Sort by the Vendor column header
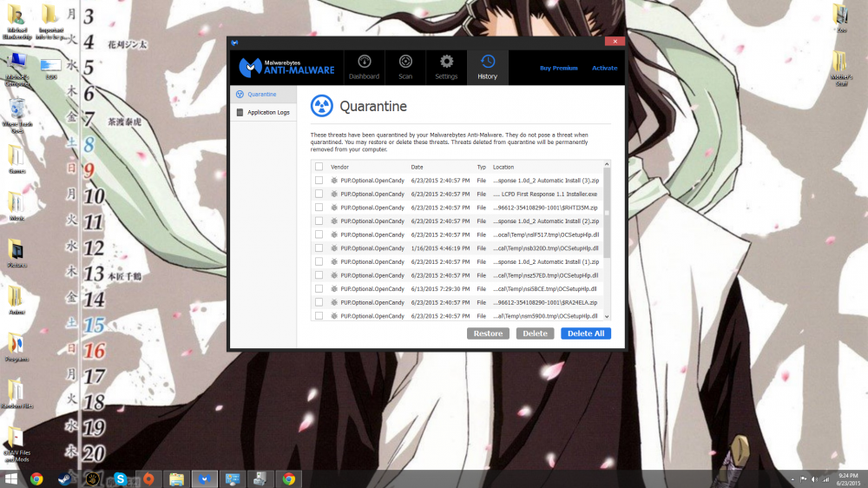Screen dimensions: 868x488 [340, 167]
